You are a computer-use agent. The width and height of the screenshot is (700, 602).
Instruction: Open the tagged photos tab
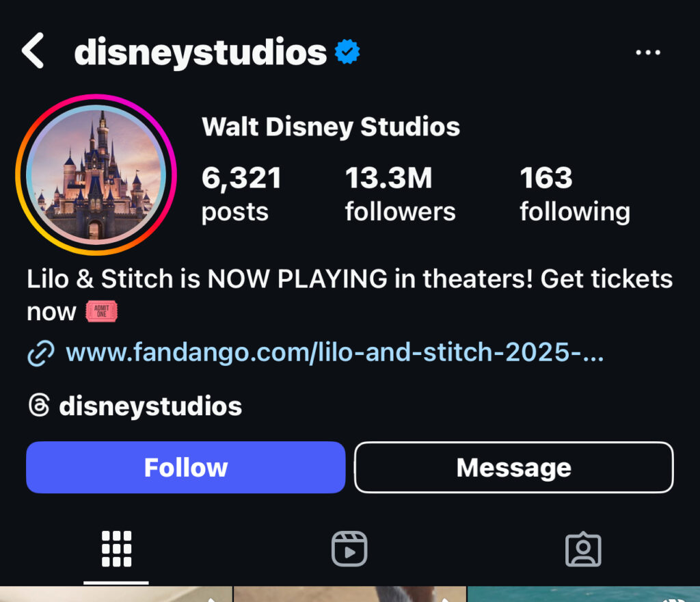click(583, 549)
